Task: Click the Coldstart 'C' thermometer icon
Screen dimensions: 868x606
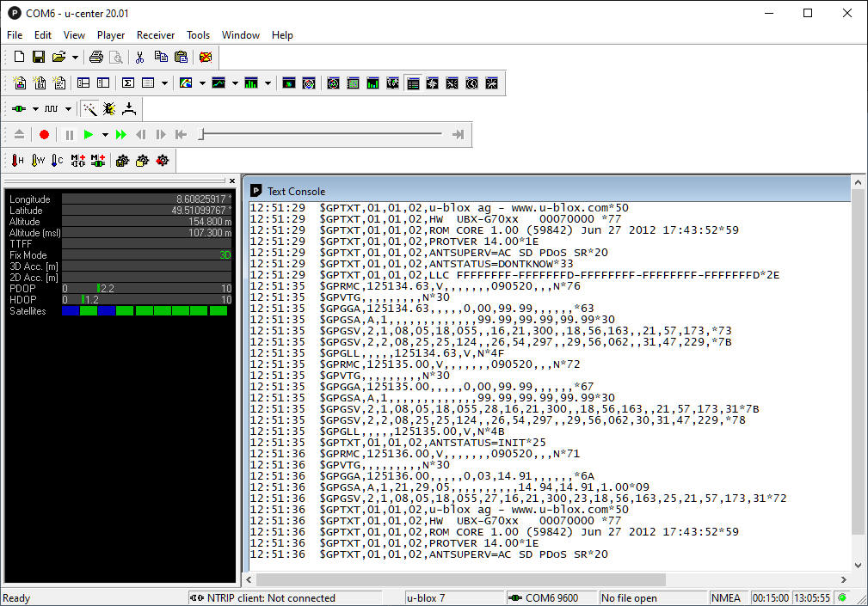Action: click(57, 161)
